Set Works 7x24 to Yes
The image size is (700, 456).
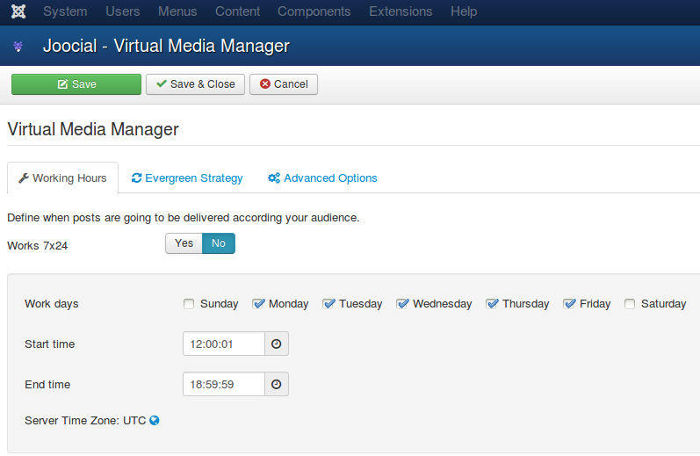(184, 243)
